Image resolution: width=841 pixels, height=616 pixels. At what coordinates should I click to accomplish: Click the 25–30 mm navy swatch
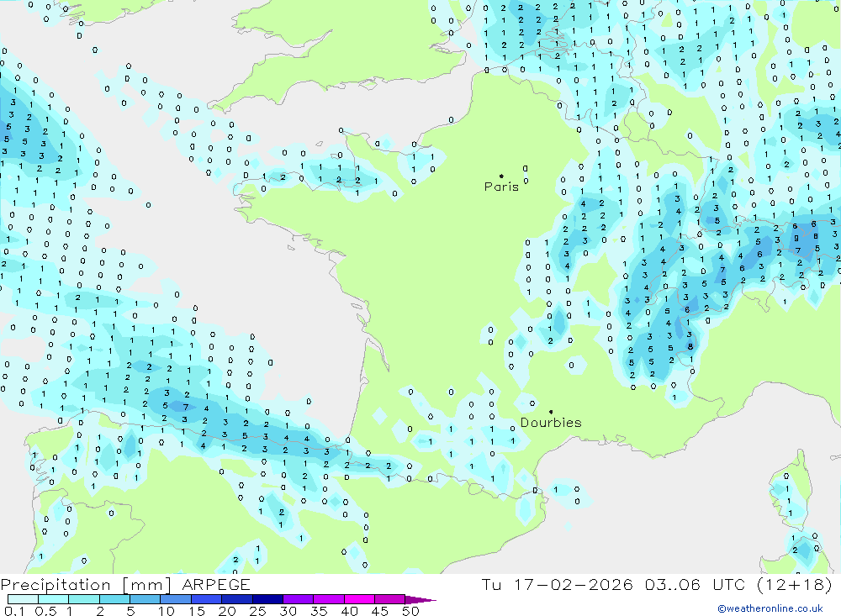coord(267,599)
